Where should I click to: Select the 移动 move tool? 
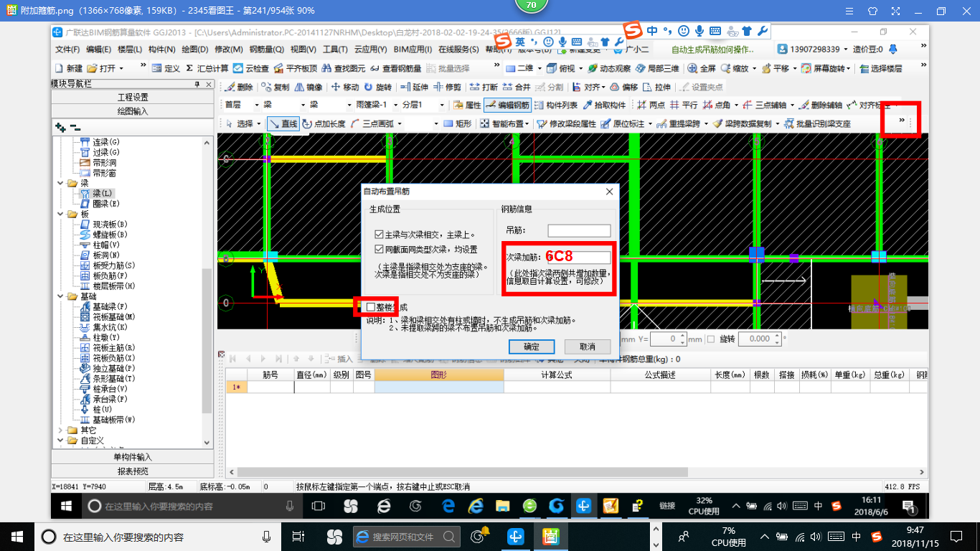click(345, 87)
